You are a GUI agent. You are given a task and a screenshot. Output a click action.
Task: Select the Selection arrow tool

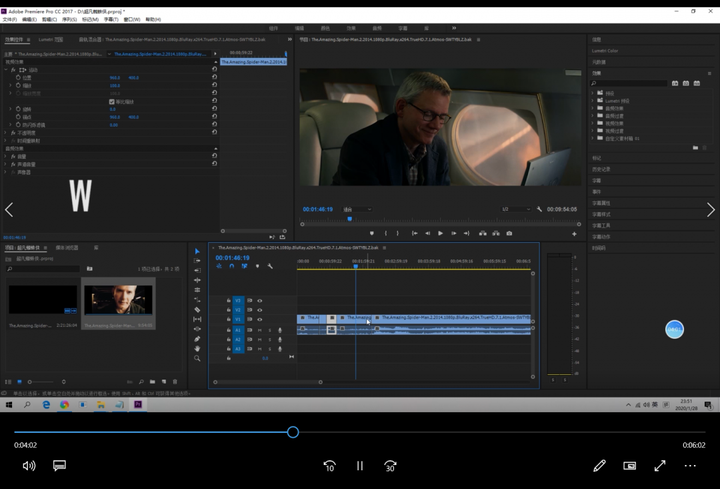coord(197,251)
